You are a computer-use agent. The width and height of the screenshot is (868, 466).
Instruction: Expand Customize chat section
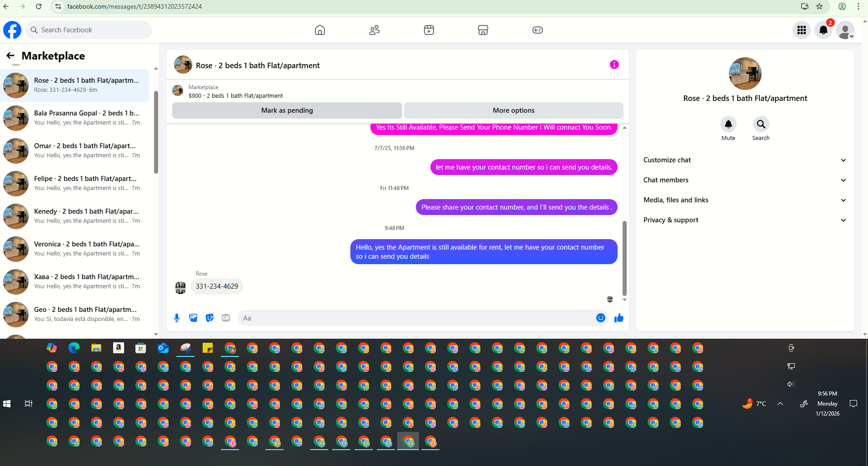[745, 160]
